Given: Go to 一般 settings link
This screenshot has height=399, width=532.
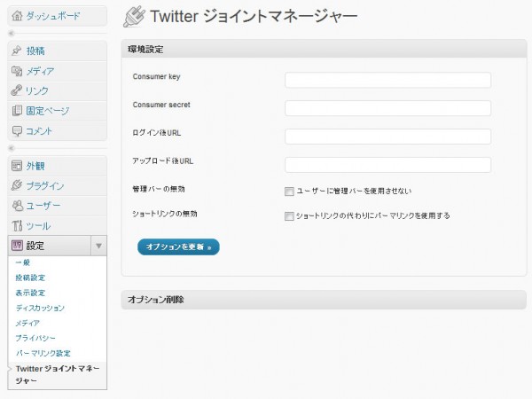Looking at the screenshot, I should (23, 262).
